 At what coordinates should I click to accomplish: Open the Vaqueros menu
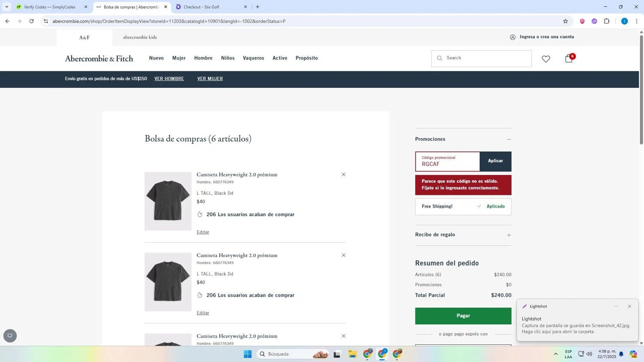254,58
